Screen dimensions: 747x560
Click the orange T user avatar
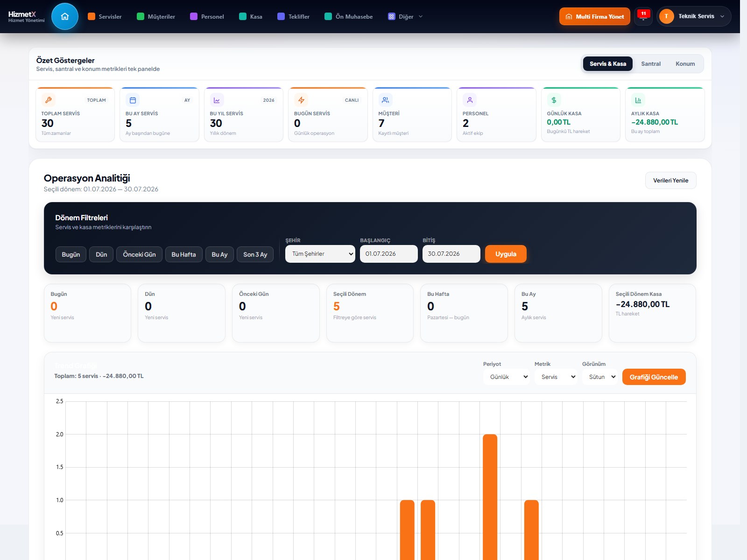coord(666,16)
